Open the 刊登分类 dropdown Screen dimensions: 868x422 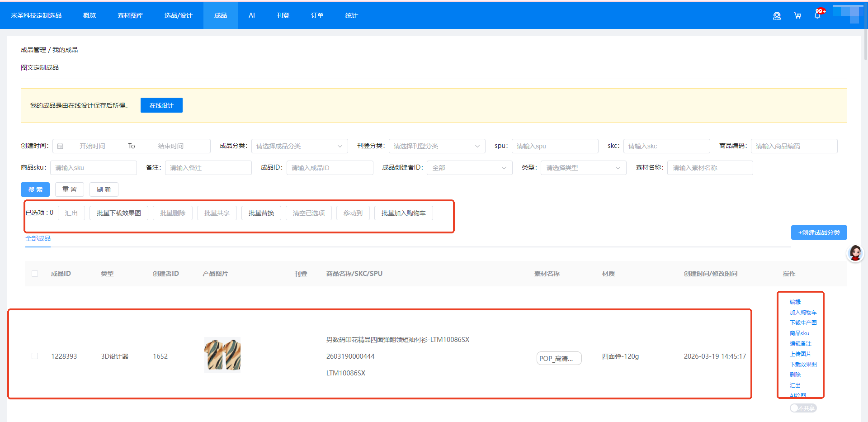point(437,146)
